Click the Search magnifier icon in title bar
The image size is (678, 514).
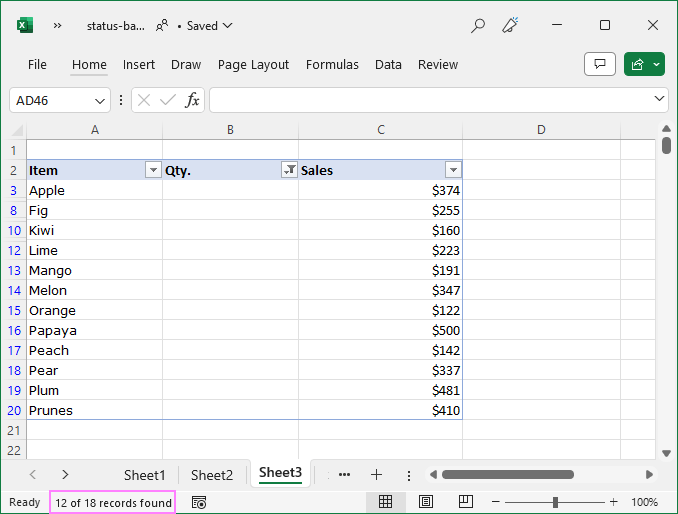tap(478, 26)
